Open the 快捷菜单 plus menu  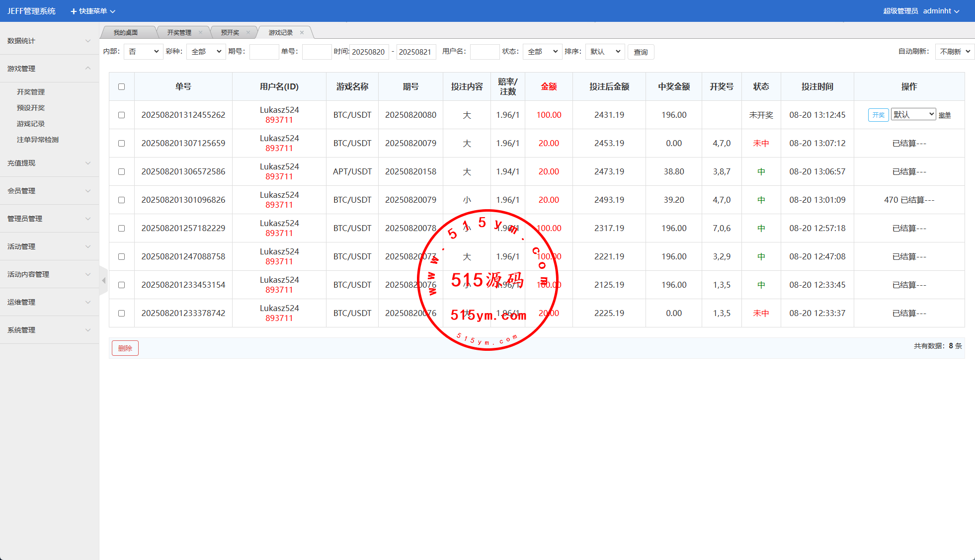92,11
